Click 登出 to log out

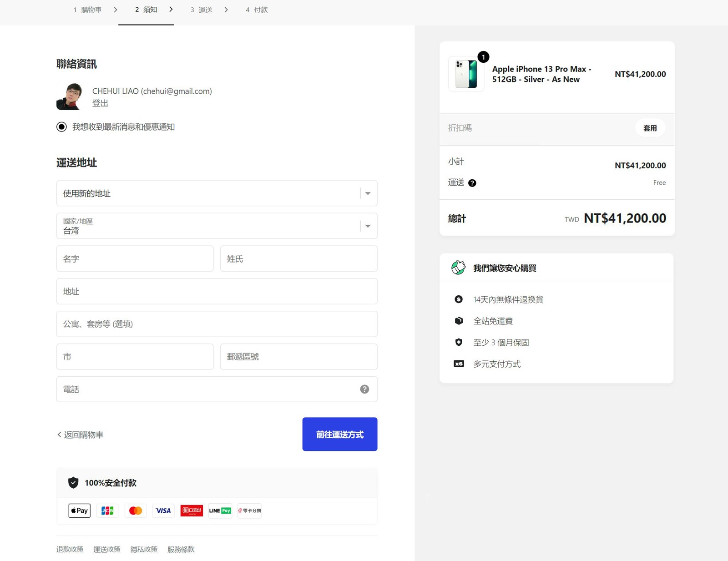tap(100, 103)
